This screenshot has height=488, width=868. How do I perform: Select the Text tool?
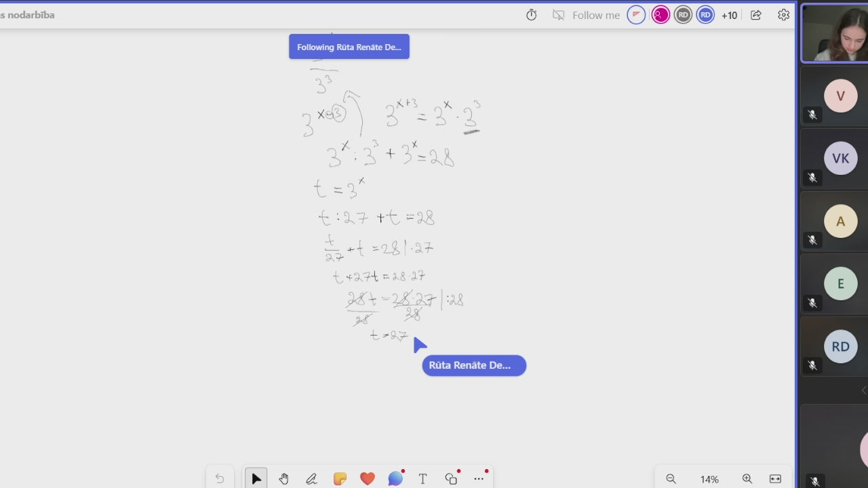click(422, 479)
